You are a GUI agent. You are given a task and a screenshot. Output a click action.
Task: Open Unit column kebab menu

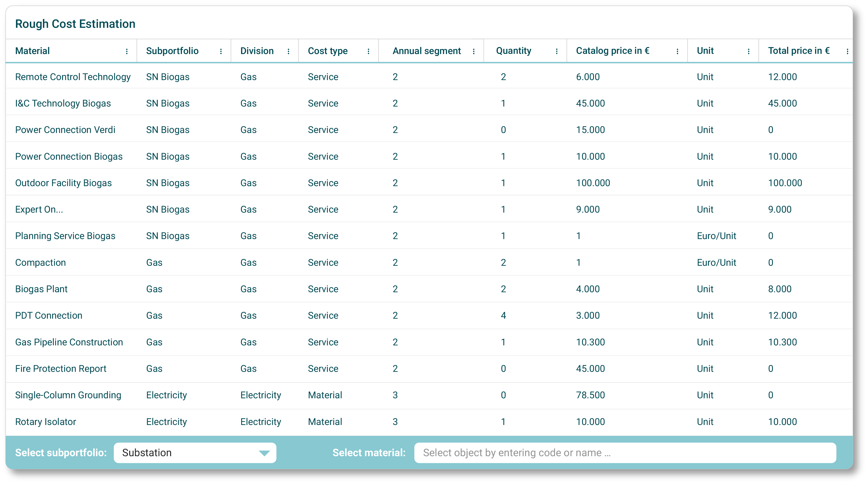point(748,51)
